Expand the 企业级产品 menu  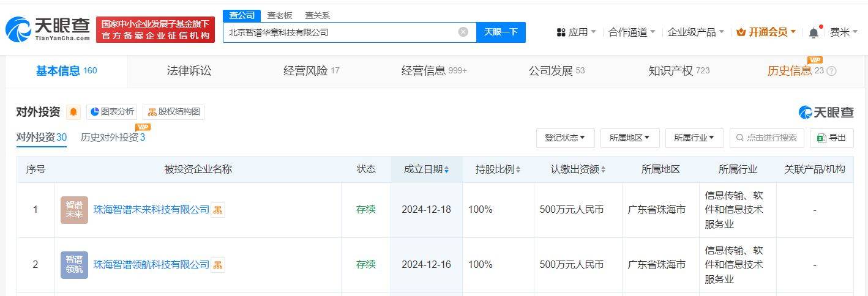pos(696,32)
